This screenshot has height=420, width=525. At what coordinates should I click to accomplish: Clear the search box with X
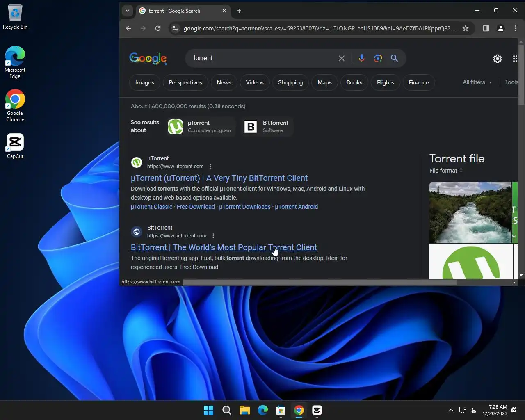pyautogui.click(x=342, y=58)
